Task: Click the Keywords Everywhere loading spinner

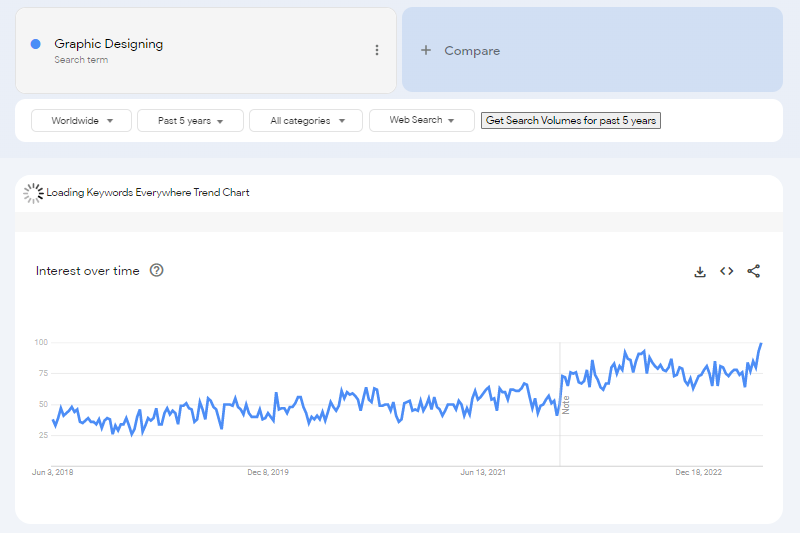Action: click(34, 193)
